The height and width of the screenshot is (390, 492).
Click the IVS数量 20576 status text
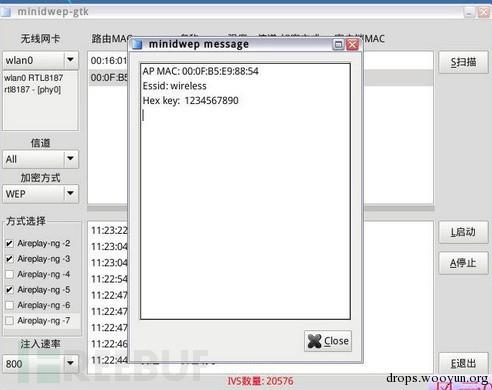(x=261, y=381)
